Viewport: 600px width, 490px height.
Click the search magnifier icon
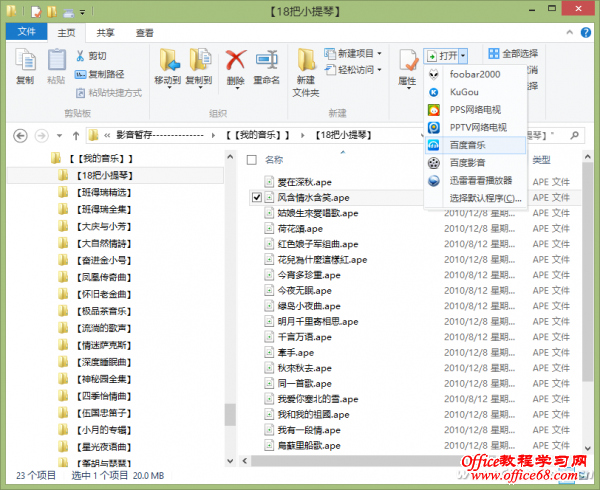(x=574, y=135)
